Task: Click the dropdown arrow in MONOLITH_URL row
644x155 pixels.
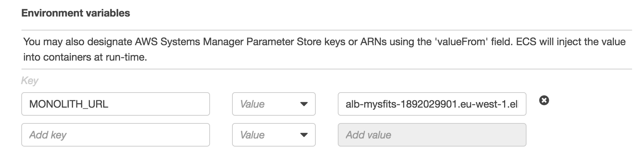Action: tap(304, 104)
